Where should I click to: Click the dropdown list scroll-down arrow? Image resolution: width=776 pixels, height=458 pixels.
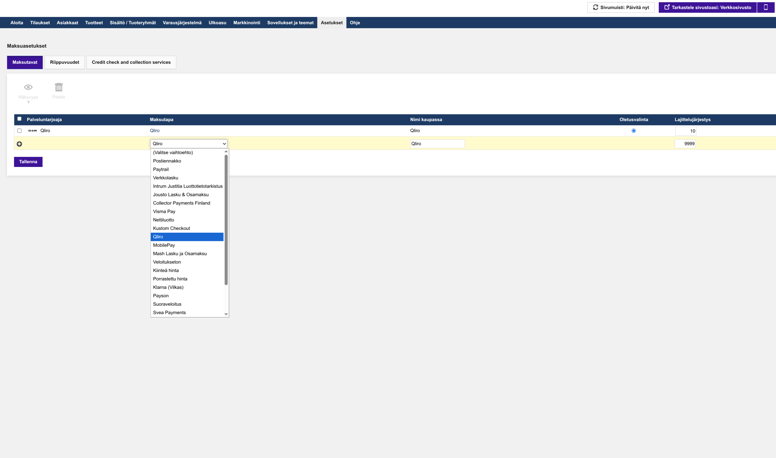pos(226,314)
